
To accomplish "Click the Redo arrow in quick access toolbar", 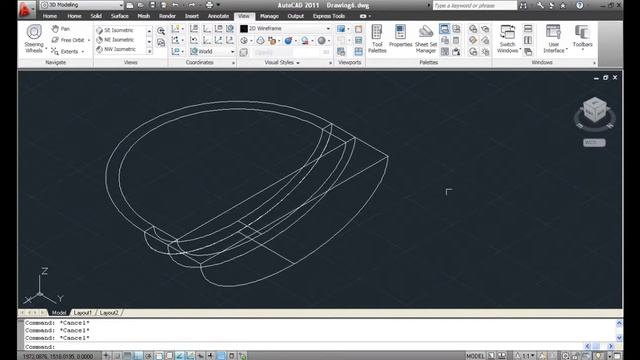I will tap(192, 5).
